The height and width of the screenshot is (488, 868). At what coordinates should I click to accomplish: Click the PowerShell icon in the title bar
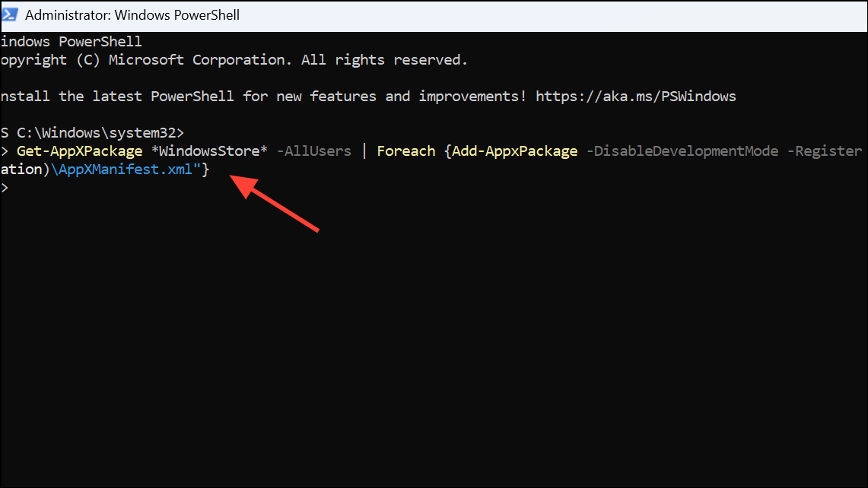pos(11,14)
